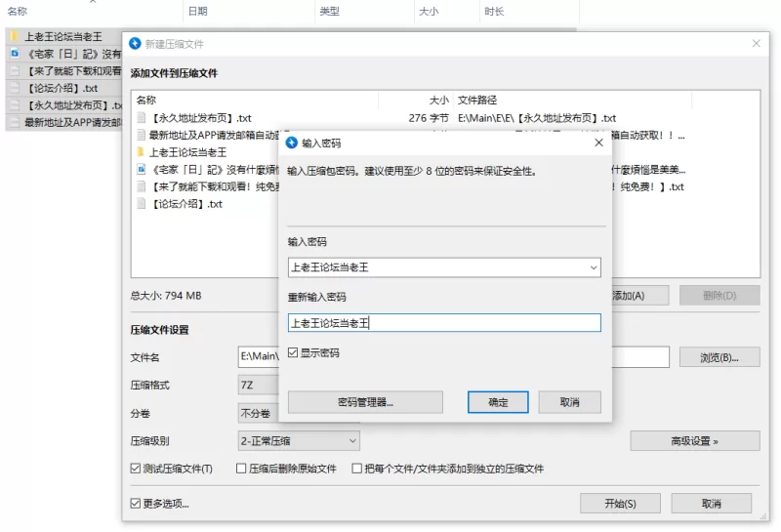
Task: Uncheck the 显示密码 checkbox
Action: (294, 353)
